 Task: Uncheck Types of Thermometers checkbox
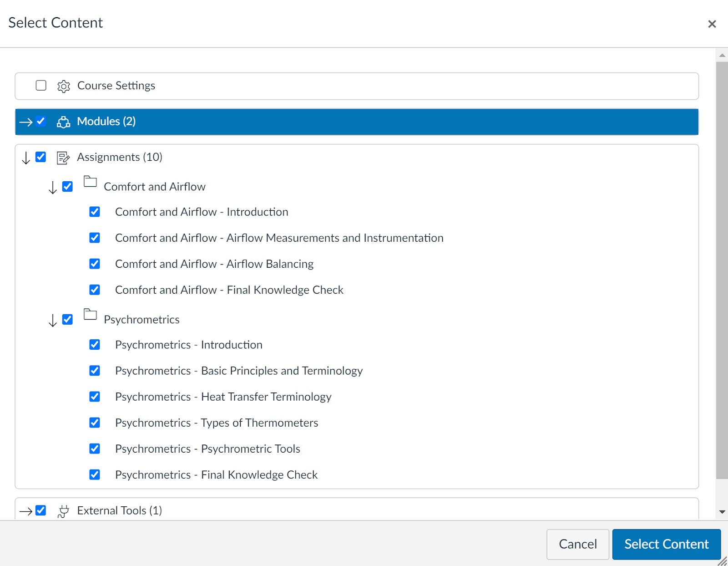[x=95, y=423]
